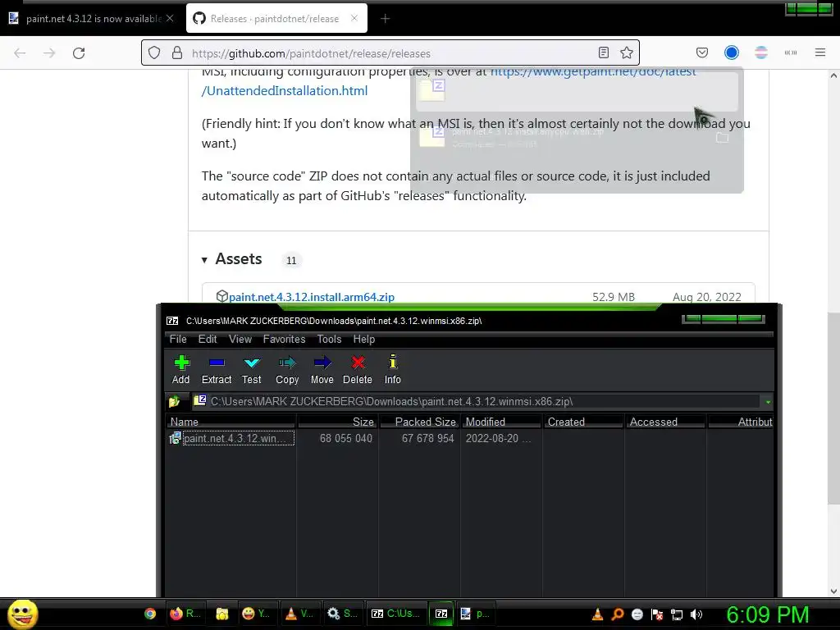Click the Info toolbar button in 7-Zip

pyautogui.click(x=393, y=370)
